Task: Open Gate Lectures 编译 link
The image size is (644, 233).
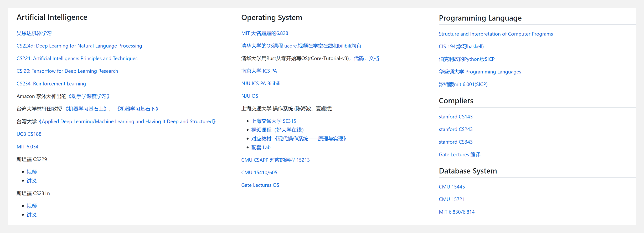Action: [460, 155]
